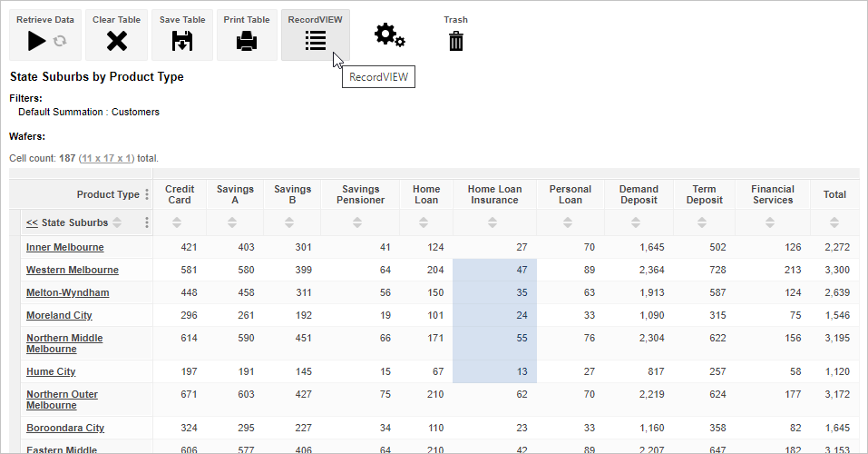Click the Retrieve Data play icon
This screenshot has height=454, width=868.
[x=37, y=41]
